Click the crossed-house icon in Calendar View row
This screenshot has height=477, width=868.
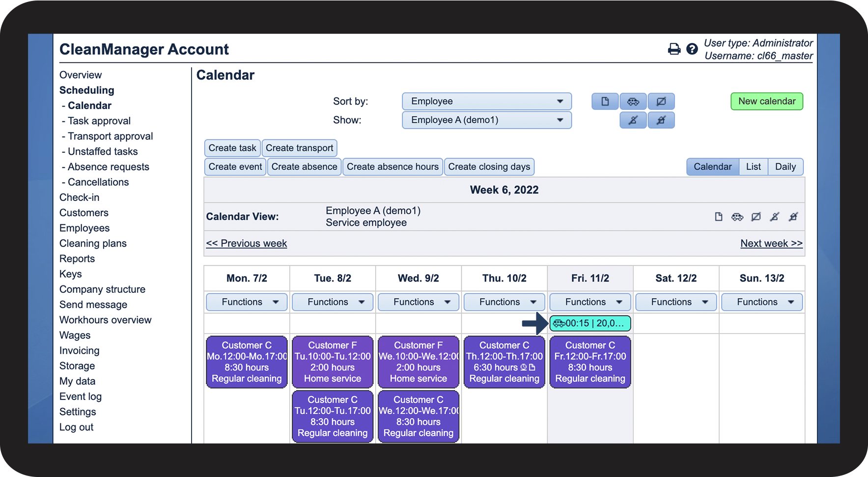pos(793,217)
